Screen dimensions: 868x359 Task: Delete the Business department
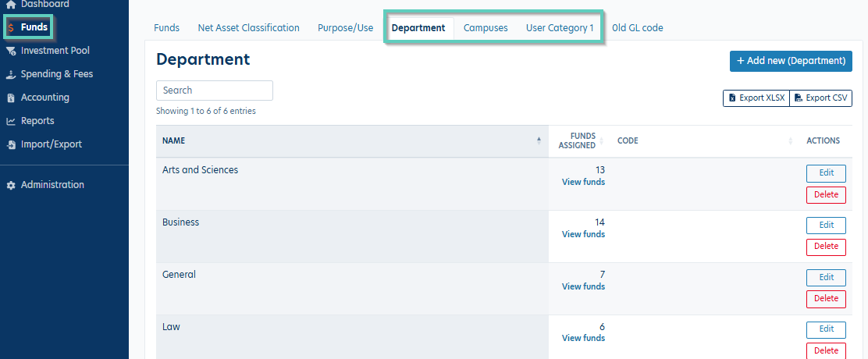point(826,247)
